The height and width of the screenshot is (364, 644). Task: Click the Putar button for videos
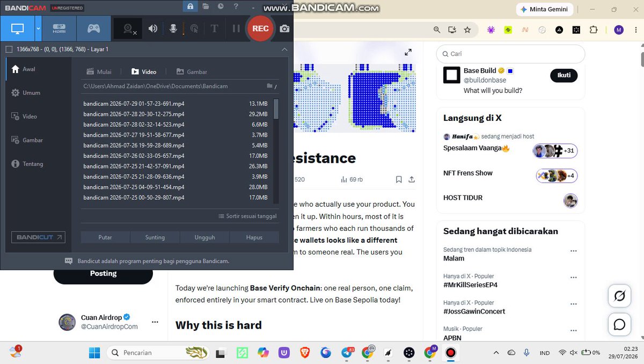(x=105, y=237)
